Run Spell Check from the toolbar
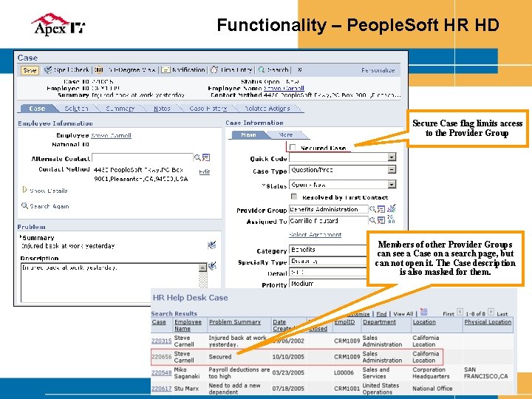 point(66,70)
